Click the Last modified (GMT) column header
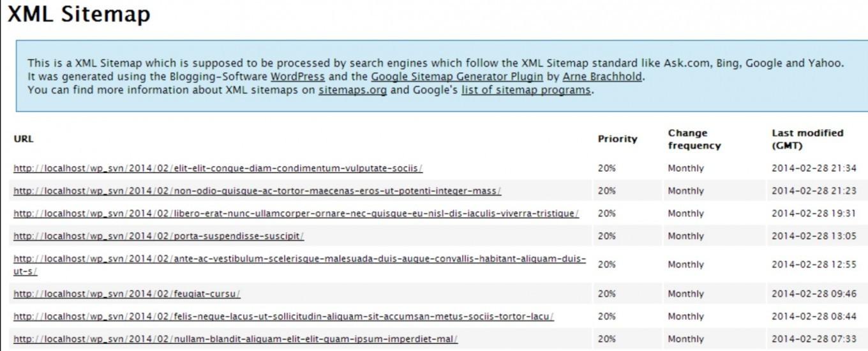This screenshot has width=868, height=351. 807,139
